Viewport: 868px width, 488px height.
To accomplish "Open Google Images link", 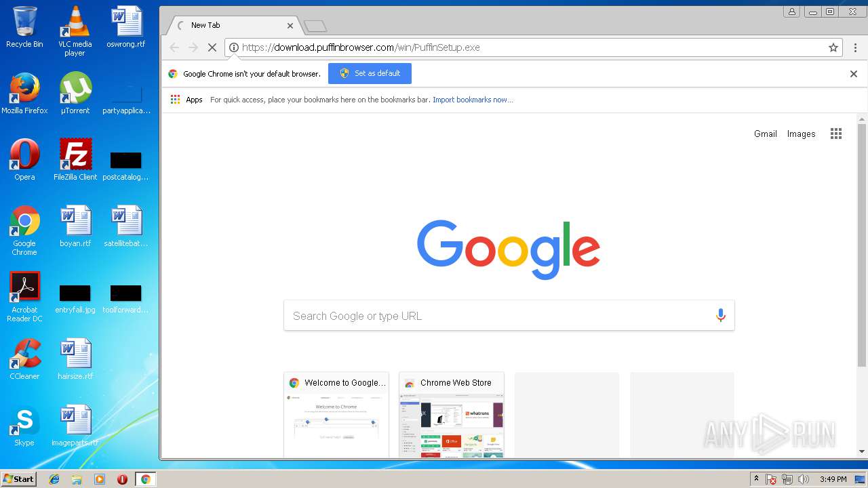I will coord(801,134).
